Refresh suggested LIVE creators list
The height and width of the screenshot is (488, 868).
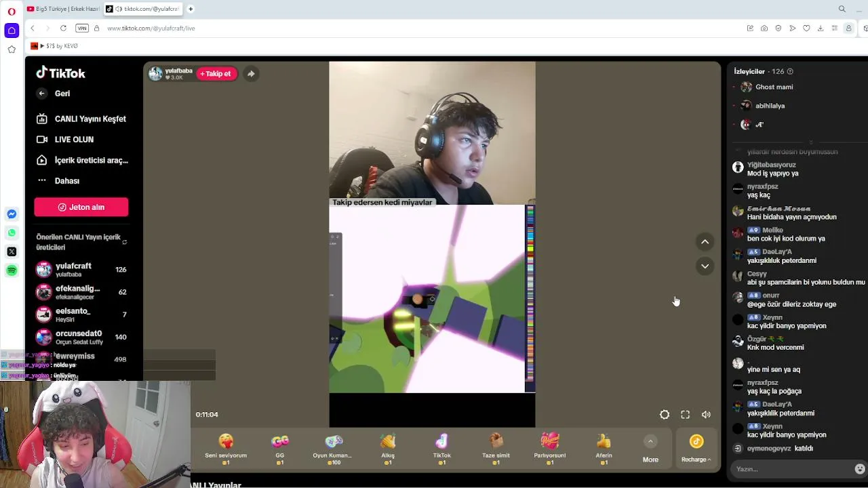pos(124,242)
